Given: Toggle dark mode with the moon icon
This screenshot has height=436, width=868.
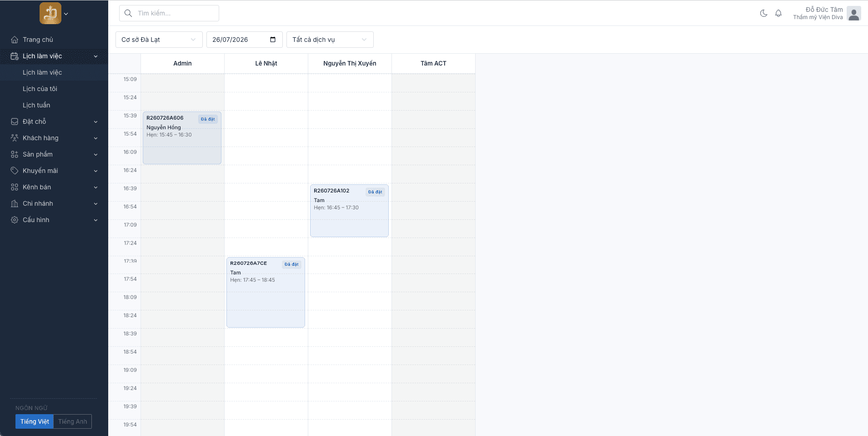Looking at the screenshot, I should pos(764,13).
